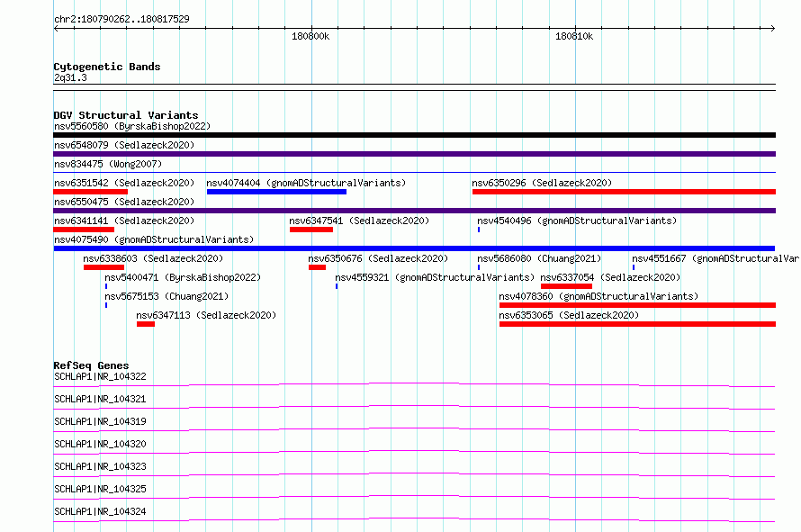The width and height of the screenshot is (801, 532).
Task: Click the nsv6341141 (Sedlazeck2020) label
Action: (x=124, y=221)
